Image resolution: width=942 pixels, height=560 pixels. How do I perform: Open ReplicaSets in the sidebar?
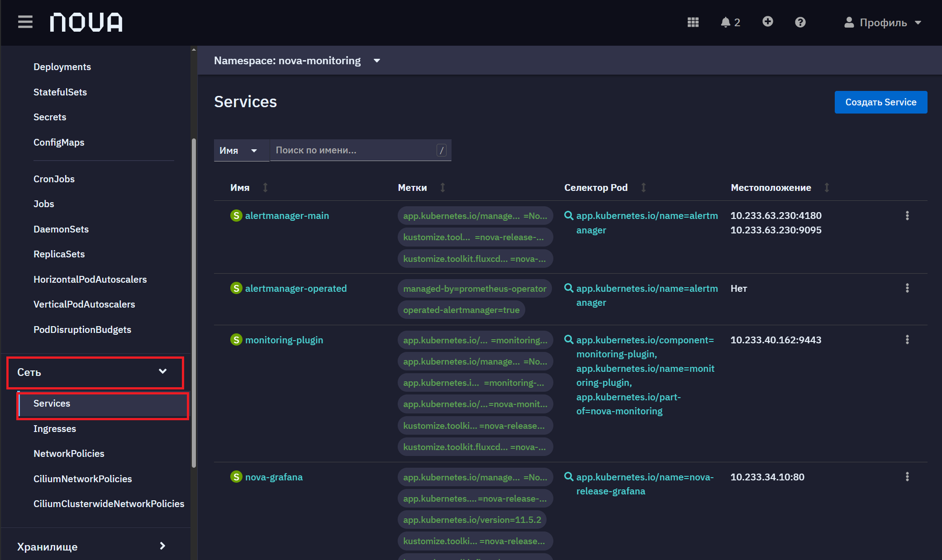59,254
